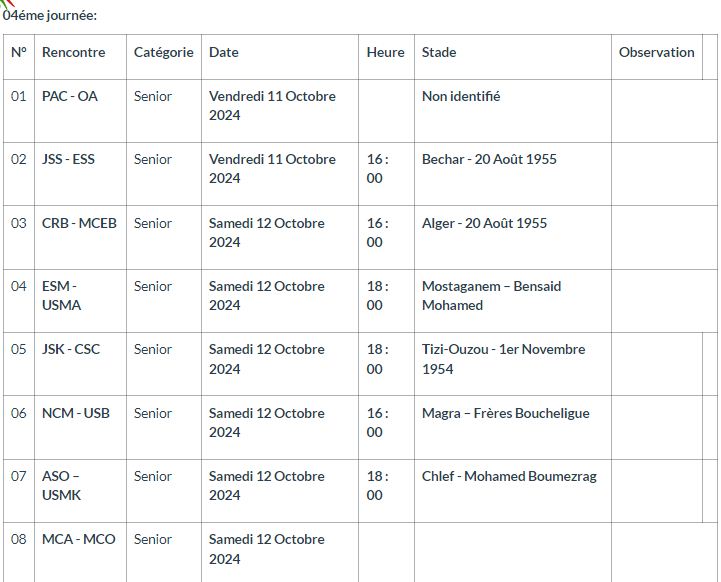
Task: Select the ESM - USMA match cell
Action: coord(62,296)
